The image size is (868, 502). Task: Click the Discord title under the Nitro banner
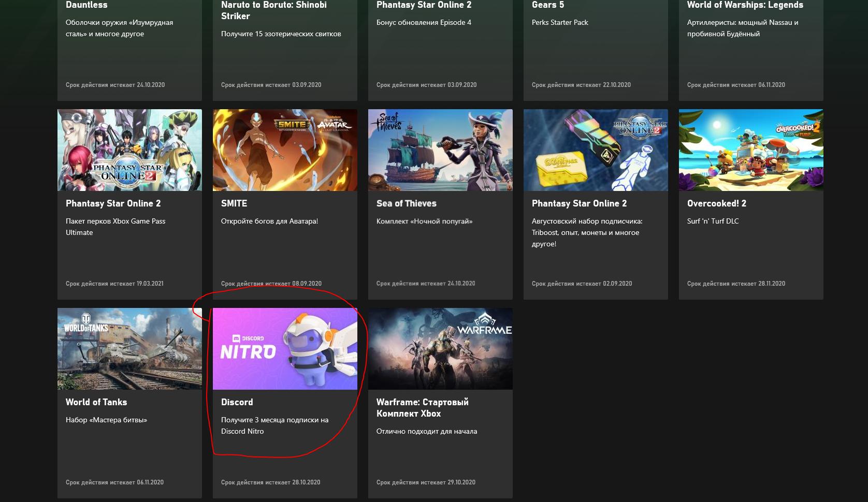click(237, 402)
